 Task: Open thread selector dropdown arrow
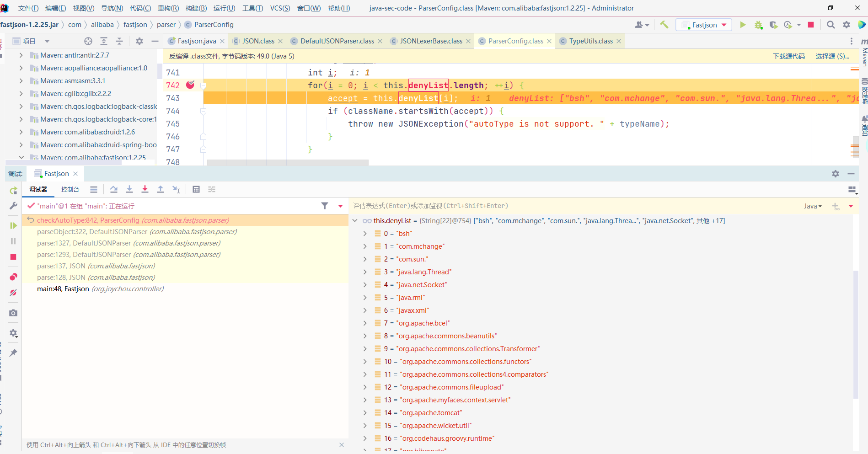click(x=340, y=206)
